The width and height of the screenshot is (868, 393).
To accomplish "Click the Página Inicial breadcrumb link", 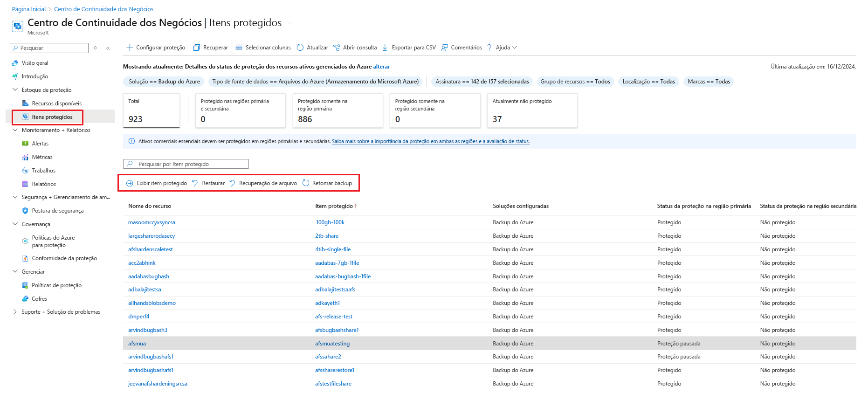I will [29, 9].
